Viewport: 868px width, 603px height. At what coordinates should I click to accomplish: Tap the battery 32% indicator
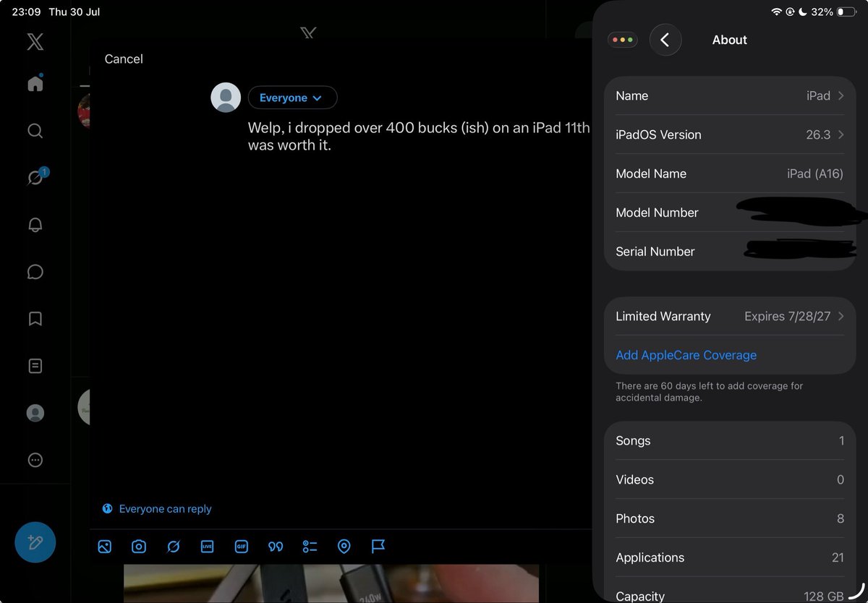click(x=833, y=12)
